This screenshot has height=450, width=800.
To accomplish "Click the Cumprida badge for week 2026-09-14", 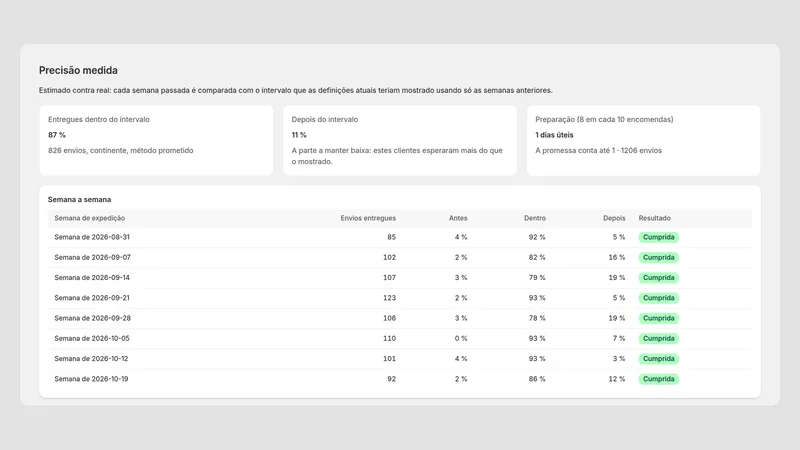I will (658, 278).
